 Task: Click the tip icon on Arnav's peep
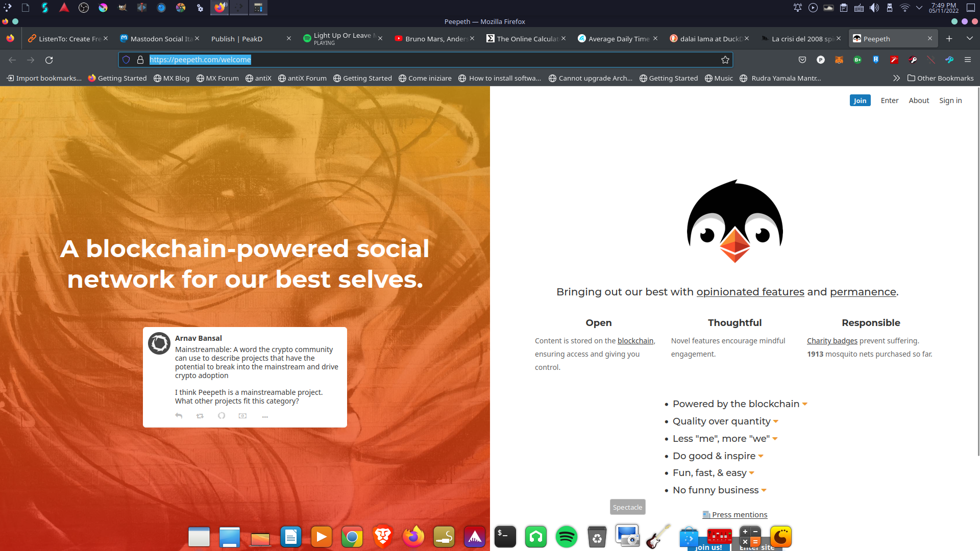click(x=243, y=416)
